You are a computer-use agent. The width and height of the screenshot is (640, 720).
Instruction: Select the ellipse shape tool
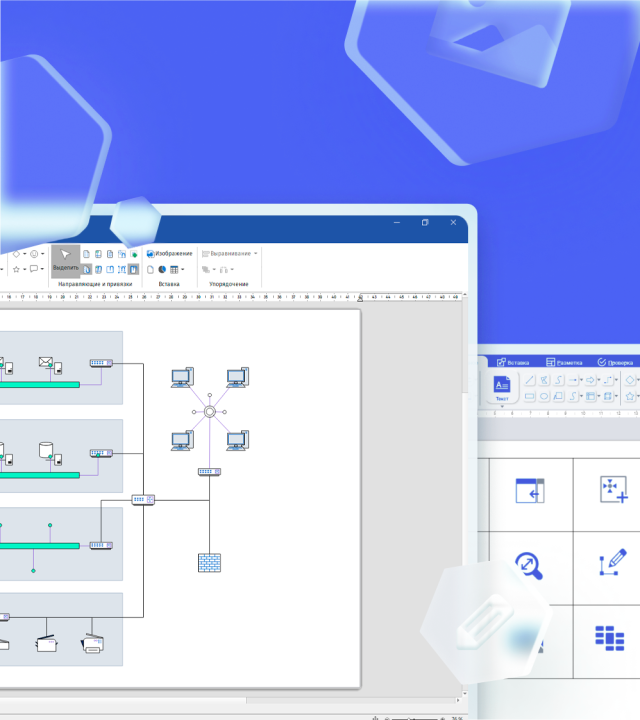point(545,396)
